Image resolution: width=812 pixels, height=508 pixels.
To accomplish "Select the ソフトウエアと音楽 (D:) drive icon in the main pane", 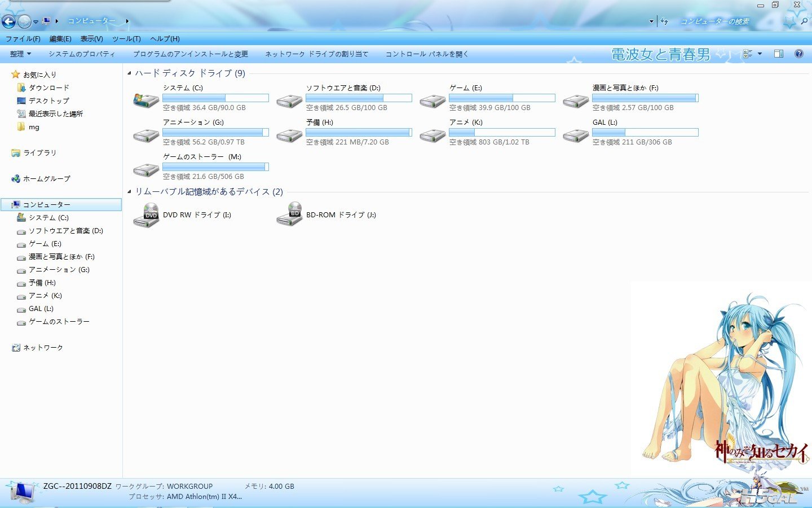I will (289, 100).
